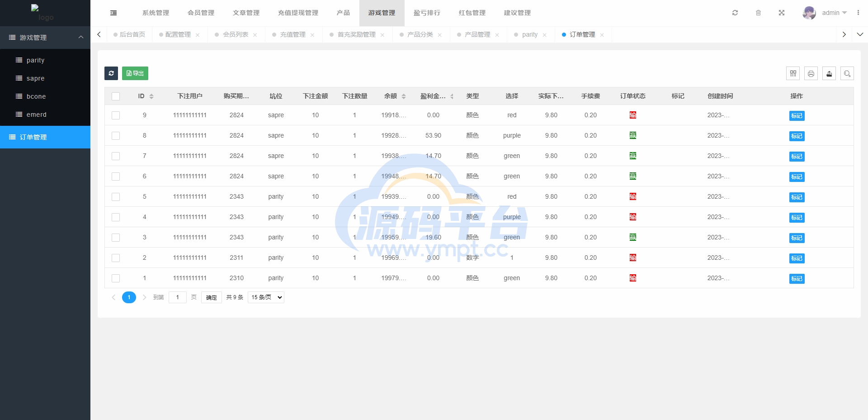Select the checkbox for order ID 3
The image size is (868, 420).
(116, 238)
